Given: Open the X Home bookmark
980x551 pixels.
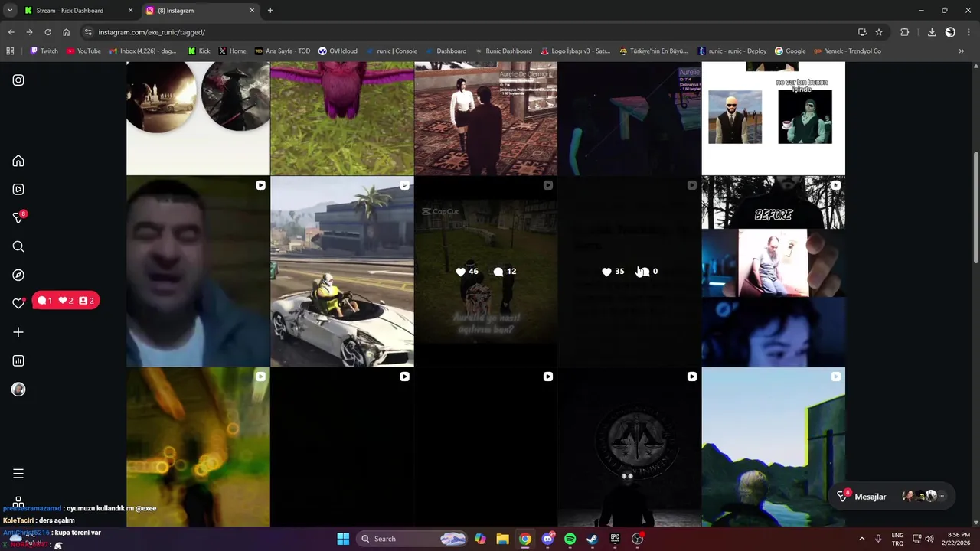Looking at the screenshot, I should (x=232, y=51).
